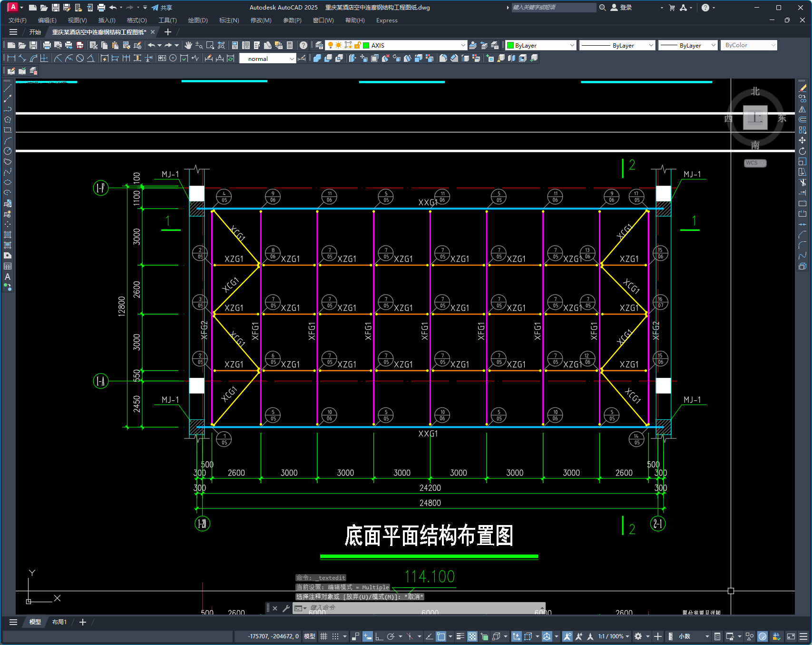The image size is (812, 645).
Task: Select the Mirror modify tool
Action: point(802,109)
